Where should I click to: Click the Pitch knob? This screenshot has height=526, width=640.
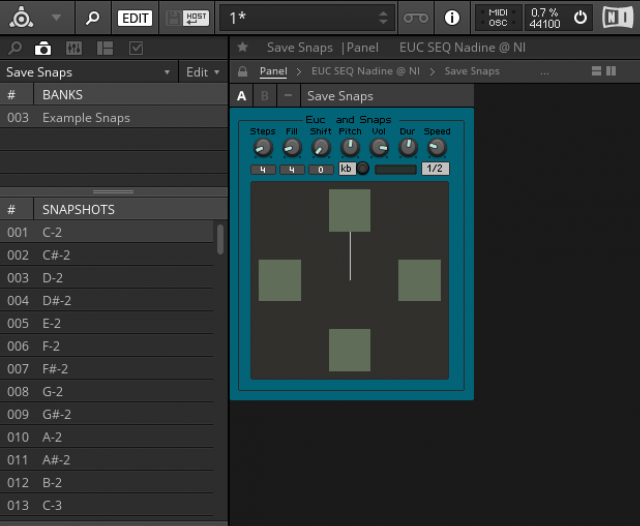350,148
